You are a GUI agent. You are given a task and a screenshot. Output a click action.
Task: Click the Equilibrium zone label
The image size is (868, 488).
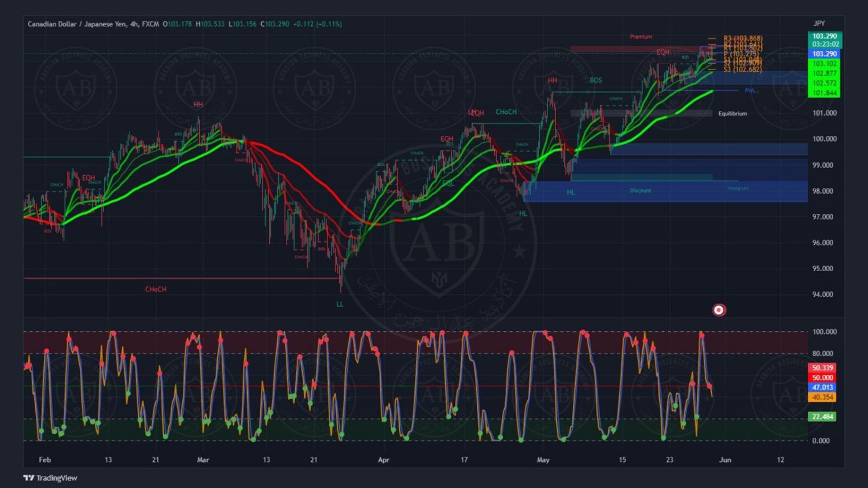pos(733,113)
